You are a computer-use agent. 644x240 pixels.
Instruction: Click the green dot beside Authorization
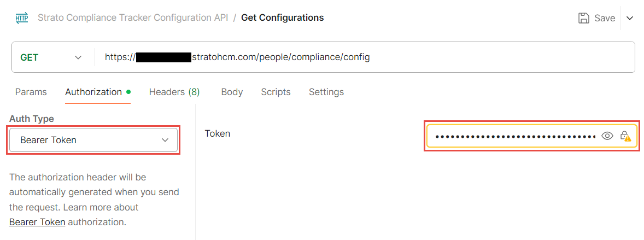click(x=128, y=91)
